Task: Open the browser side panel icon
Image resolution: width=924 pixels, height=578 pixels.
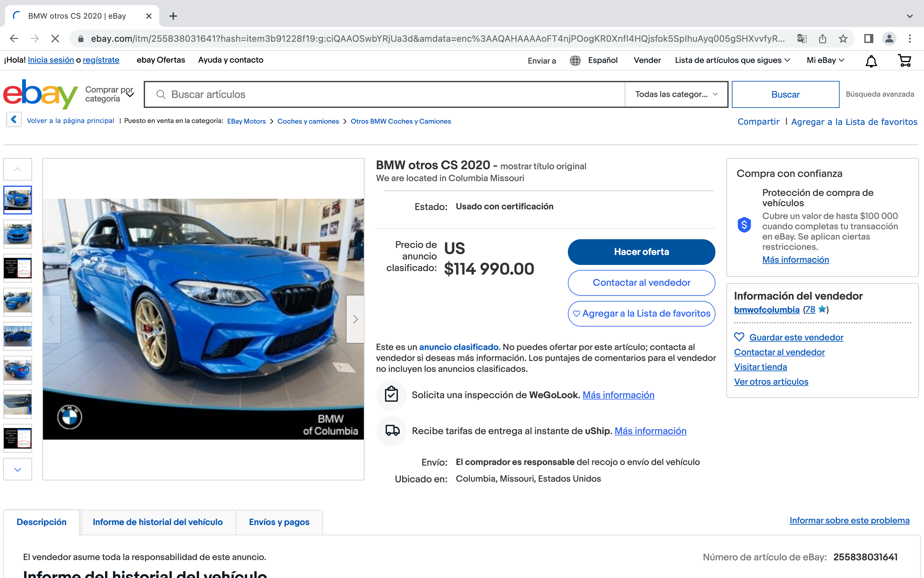Action: [868, 39]
